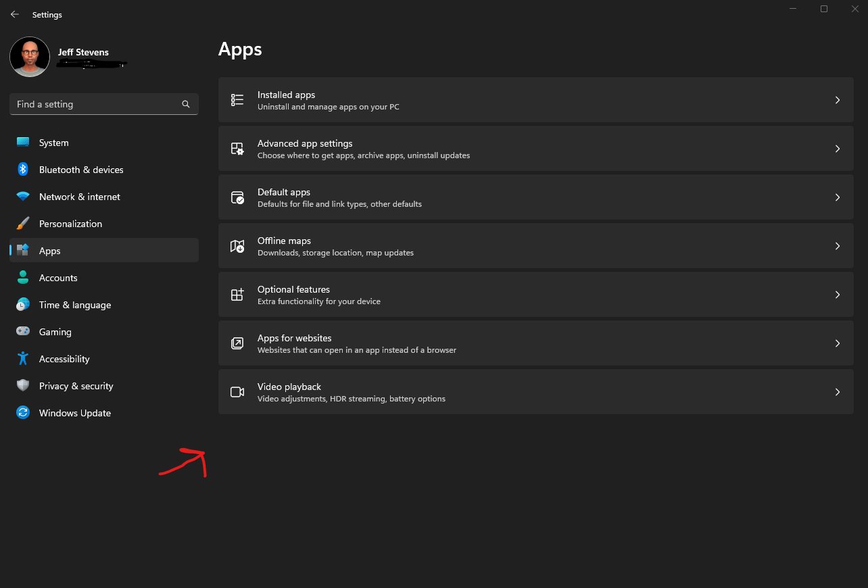Click the Windows Update sync icon

(x=23, y=412)
